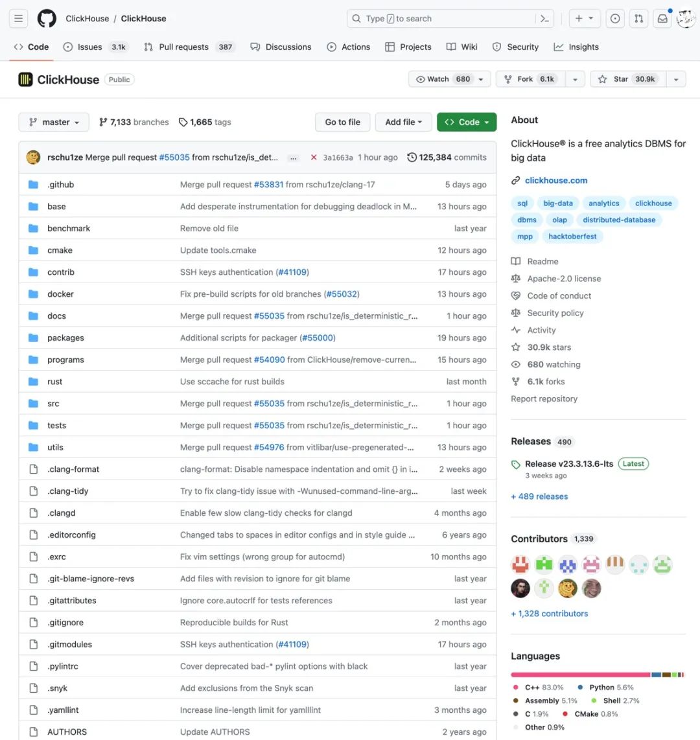This screenshot has height=740, width=700.
Task: Click the failed commit status X icon
Action: click(x=314, y=157)
